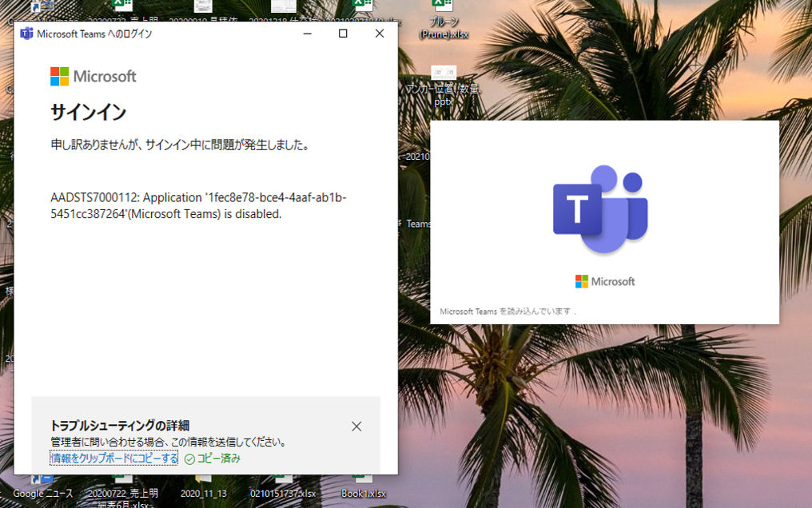Click the トラブルシューティングの詳細 heading

pos(120,426)
